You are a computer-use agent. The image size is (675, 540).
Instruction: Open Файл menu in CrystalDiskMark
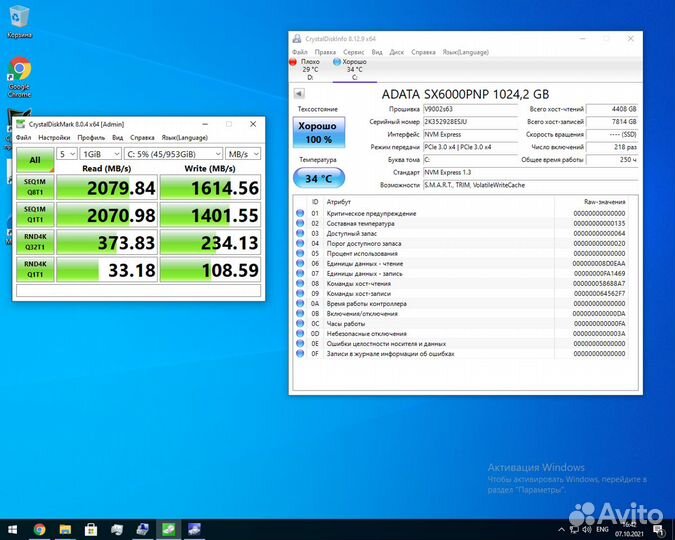[23, 137]
